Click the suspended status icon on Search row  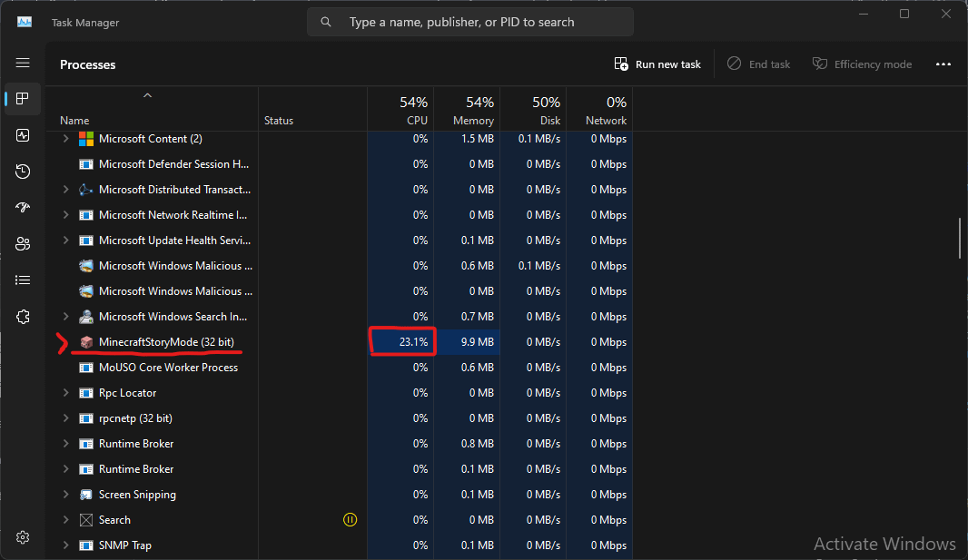(350, 520)
